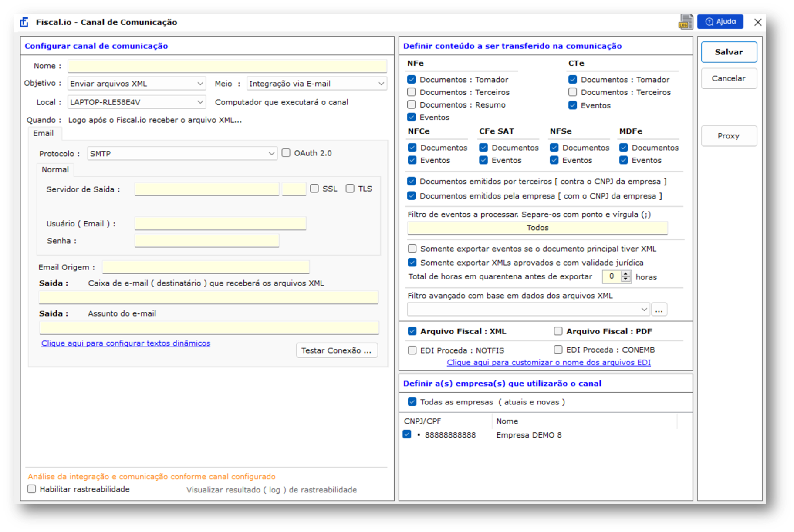Toggle MDFe Documentos checkbox
Screen dimensions: 794x532
point(624,148)
